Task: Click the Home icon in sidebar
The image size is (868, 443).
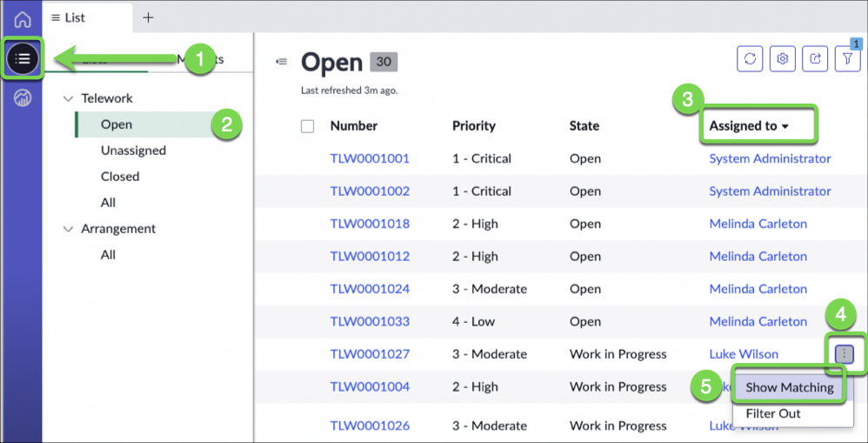Action: pos(23,19)
